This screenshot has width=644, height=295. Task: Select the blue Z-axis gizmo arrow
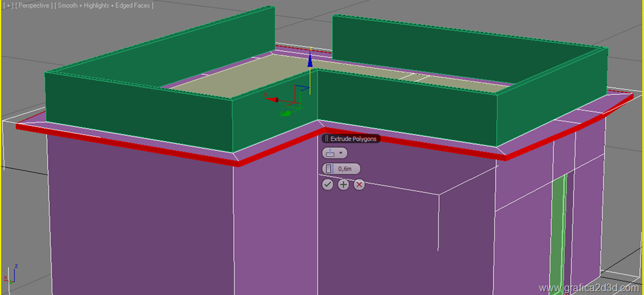pyautogui.click(x=309, y=60)
